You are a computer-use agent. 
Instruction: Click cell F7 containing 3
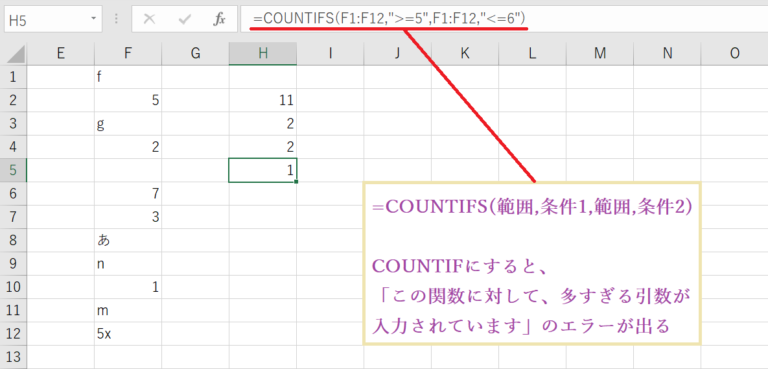128,217
